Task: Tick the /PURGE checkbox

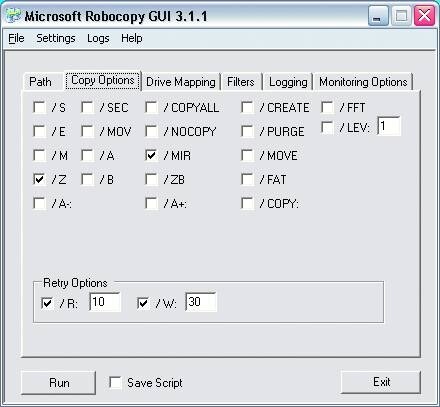Action: coord(247,131)
